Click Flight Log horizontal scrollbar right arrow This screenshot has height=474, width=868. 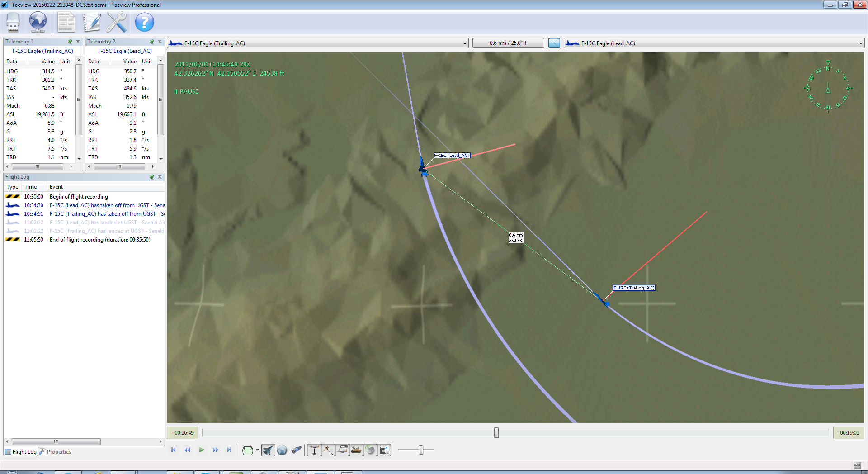160,441
